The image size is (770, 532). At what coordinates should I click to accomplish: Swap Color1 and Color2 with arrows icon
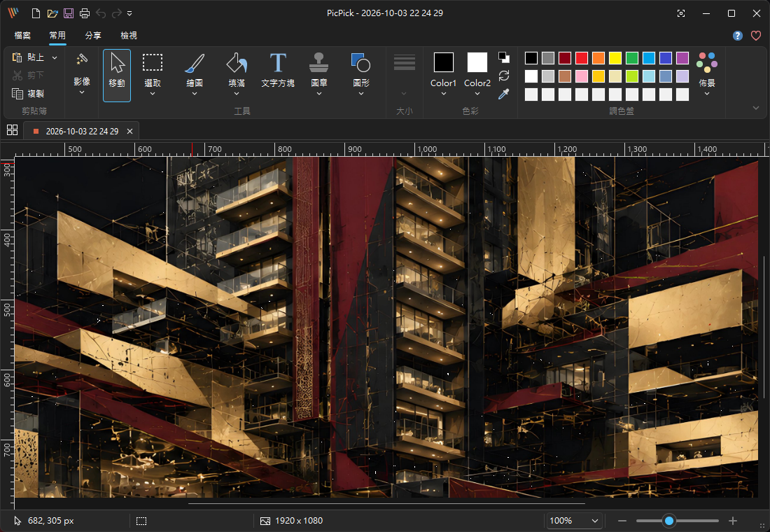coord(504,76)
